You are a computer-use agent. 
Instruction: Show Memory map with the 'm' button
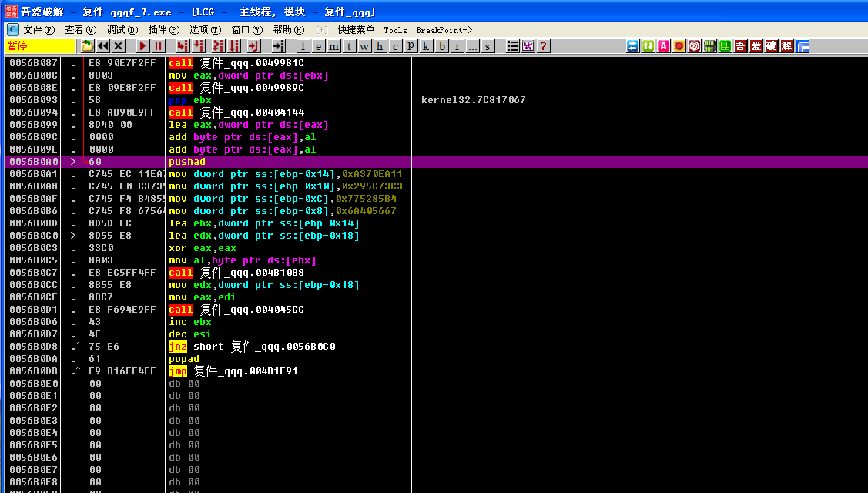[333, 46]
